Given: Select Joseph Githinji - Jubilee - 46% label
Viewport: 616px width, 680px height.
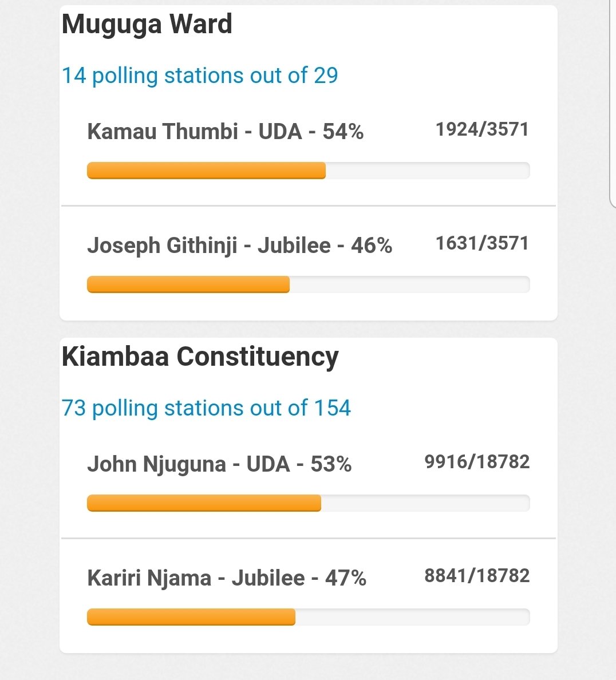Looking at the screenshot, I should coord(239,246).
